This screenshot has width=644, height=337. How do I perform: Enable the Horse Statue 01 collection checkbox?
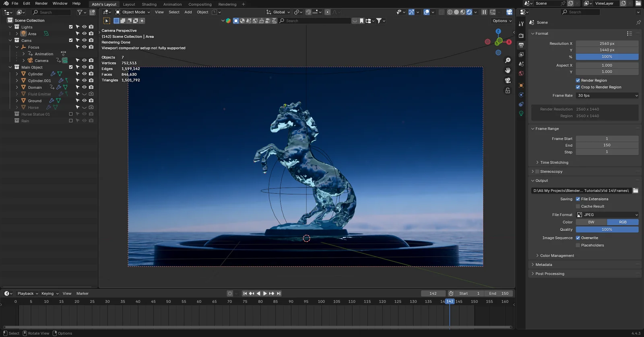coord(71,114)
